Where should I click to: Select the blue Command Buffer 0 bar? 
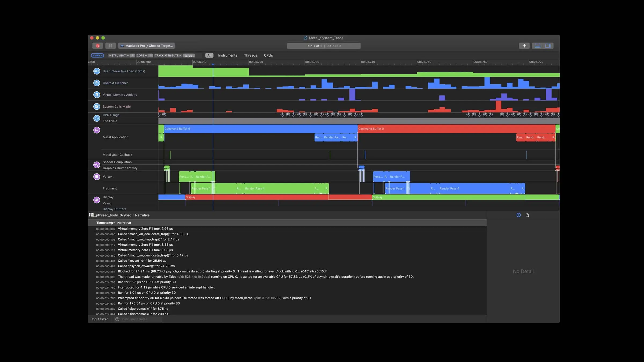pos(261,129)
